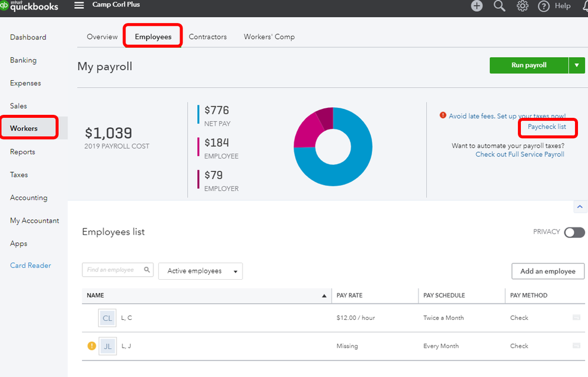The width and height of the screenshot is (588, 377).
Task: Open Apps in the sidebar
Action: point(18,243)
